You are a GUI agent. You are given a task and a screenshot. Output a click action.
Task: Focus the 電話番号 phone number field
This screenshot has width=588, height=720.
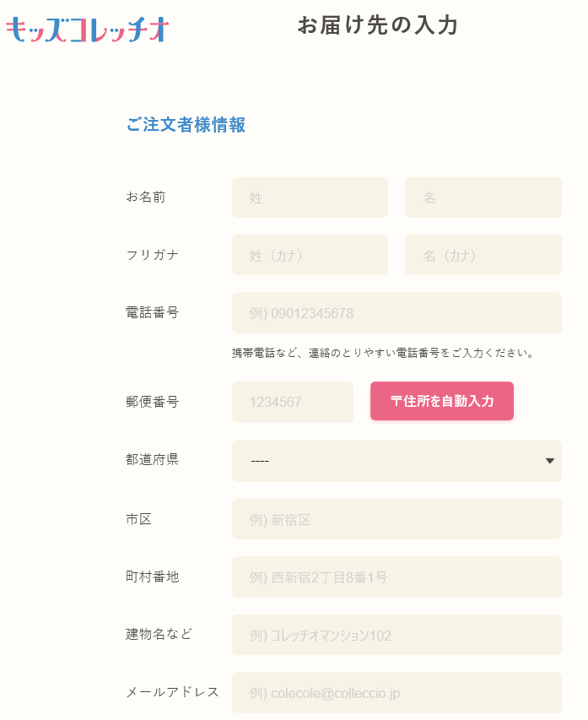click(396, 312)
